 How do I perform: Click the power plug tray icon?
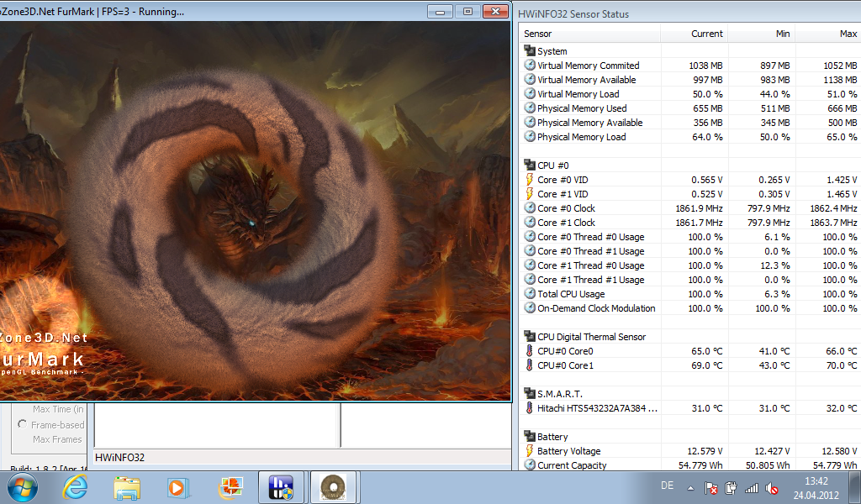[x=731, y=488]
